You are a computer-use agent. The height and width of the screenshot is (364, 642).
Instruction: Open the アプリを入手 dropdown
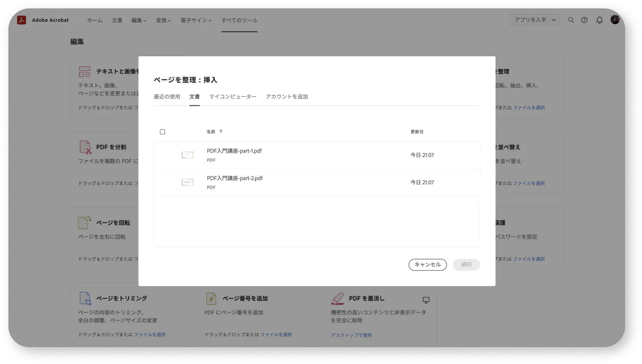(535, 20)
